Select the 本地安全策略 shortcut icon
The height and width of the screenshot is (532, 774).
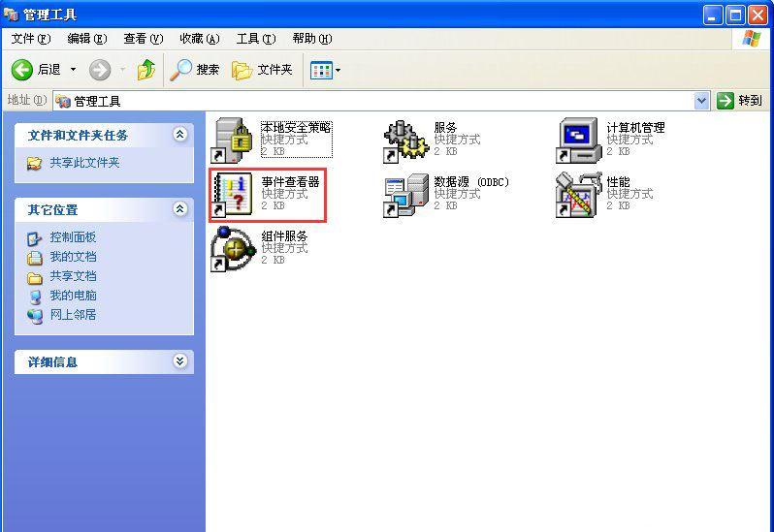pyautogui.click(x=232, y=141)
